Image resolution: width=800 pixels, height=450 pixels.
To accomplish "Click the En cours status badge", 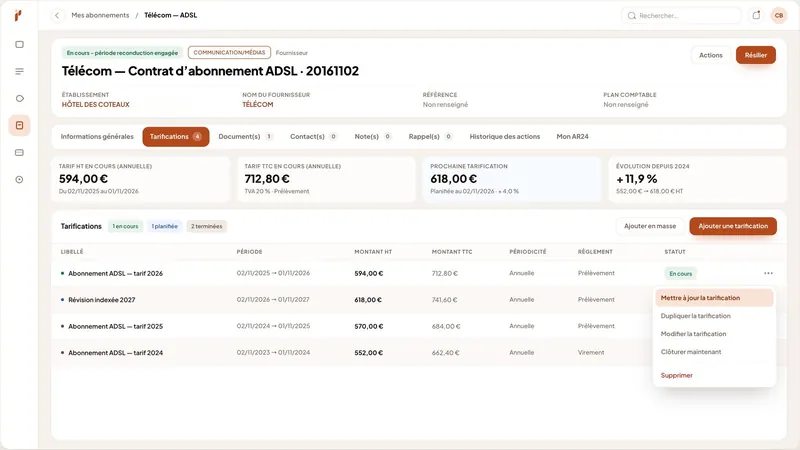I will click(681, 274).
